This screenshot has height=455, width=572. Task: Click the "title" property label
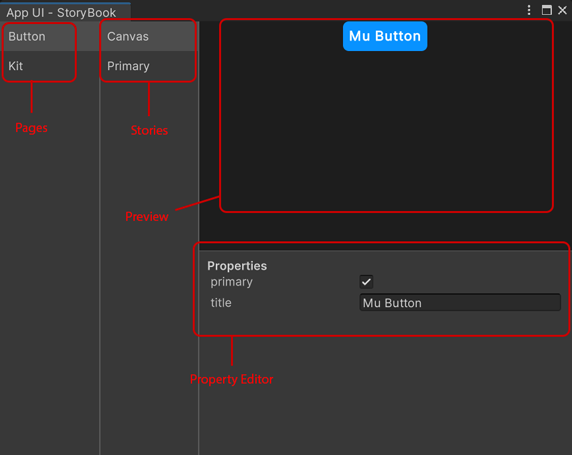(x=221, y=302)
